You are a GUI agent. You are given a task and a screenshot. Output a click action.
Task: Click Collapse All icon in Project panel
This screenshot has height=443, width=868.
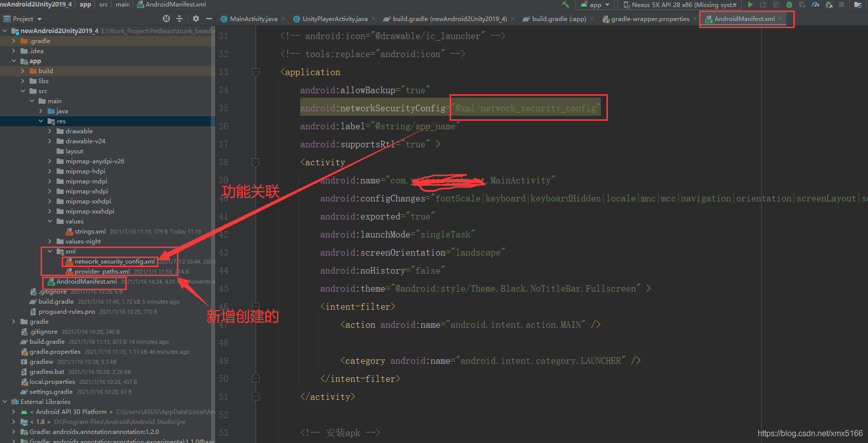coord(179,19)
